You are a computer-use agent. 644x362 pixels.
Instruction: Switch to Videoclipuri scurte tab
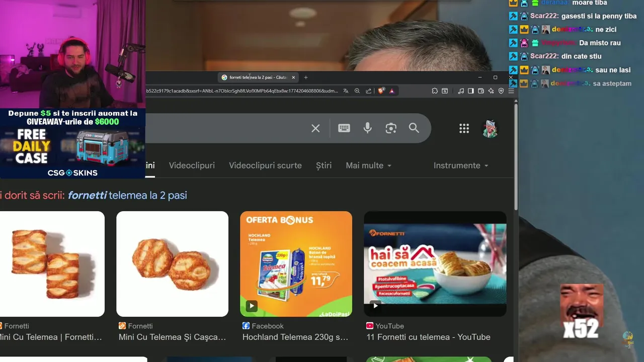click(265, 165)
